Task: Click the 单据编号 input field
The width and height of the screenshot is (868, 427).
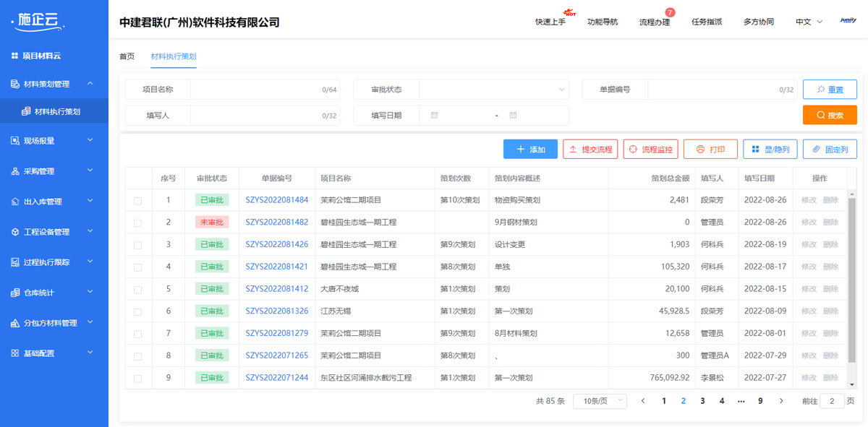Action: tap(723, 90)
